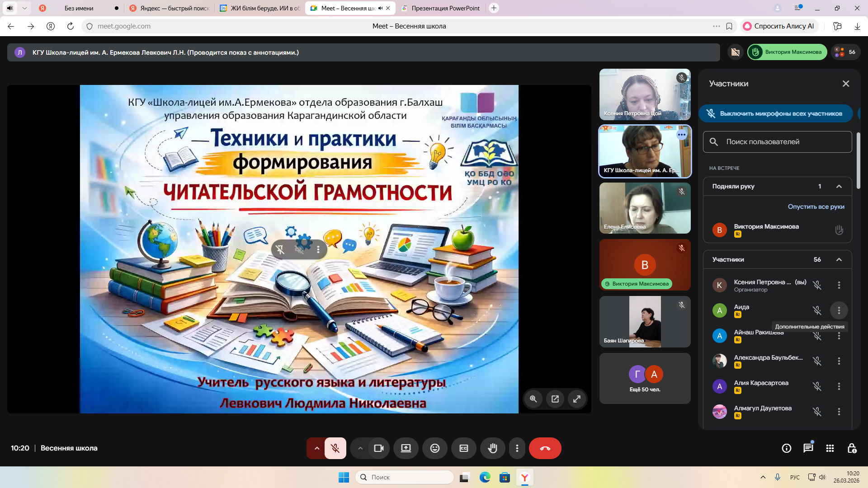Collapse the Поднялу руку section
The width and height of the screenshot is (868, 488).
(839, 186)
